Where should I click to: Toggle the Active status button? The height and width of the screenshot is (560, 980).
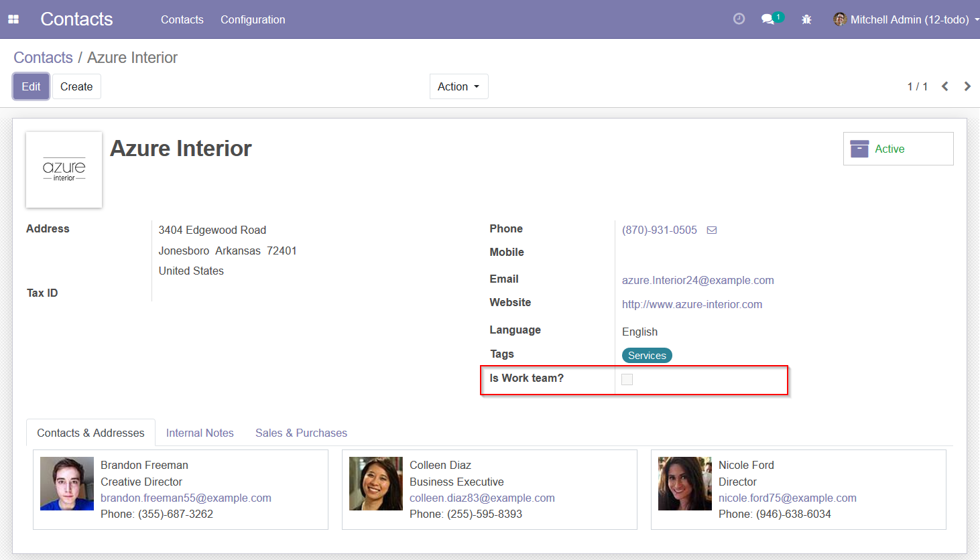pyautogui.click(x=898, y=149)
